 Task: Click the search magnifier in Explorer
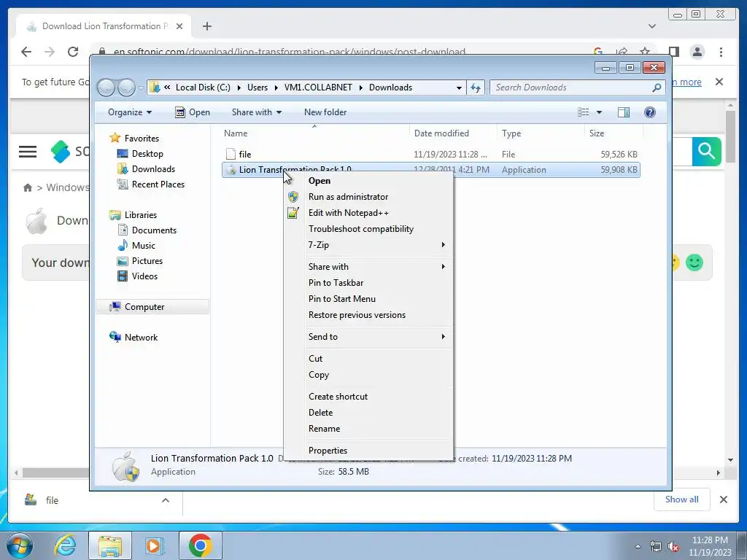pyautogui.click(x=657, y=87)
